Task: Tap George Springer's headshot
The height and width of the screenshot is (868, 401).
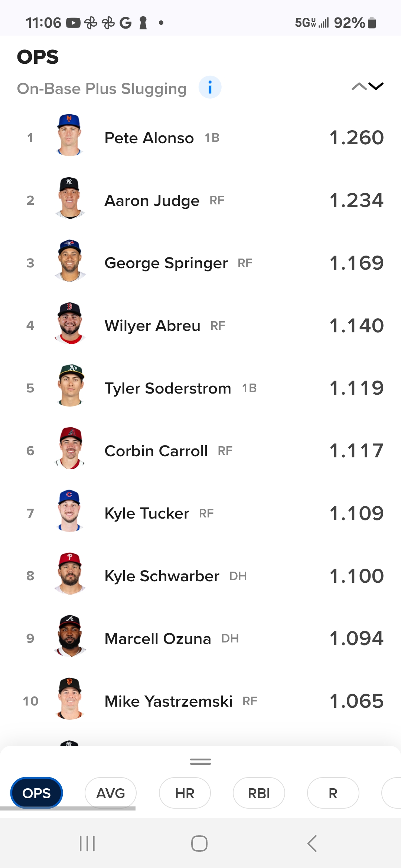Action: (70, 260)
